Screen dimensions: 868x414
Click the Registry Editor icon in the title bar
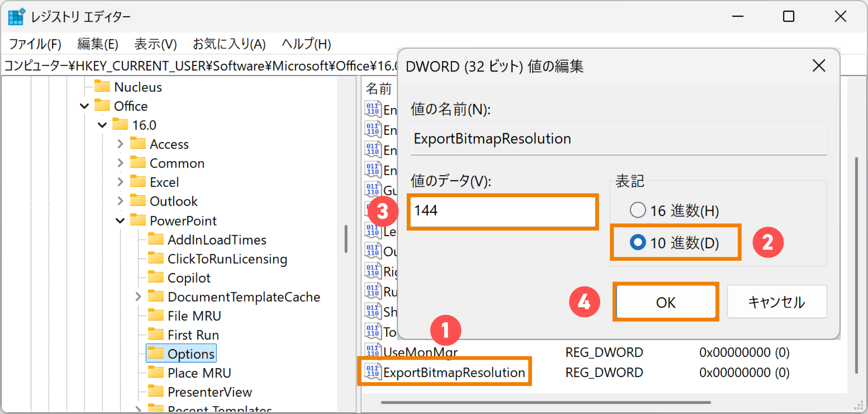(x=16, y=16)
